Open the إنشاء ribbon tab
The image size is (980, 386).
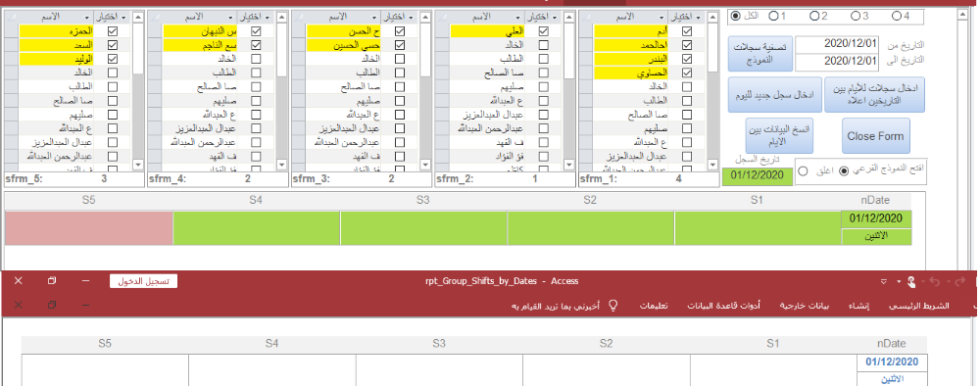pos(857,306)
